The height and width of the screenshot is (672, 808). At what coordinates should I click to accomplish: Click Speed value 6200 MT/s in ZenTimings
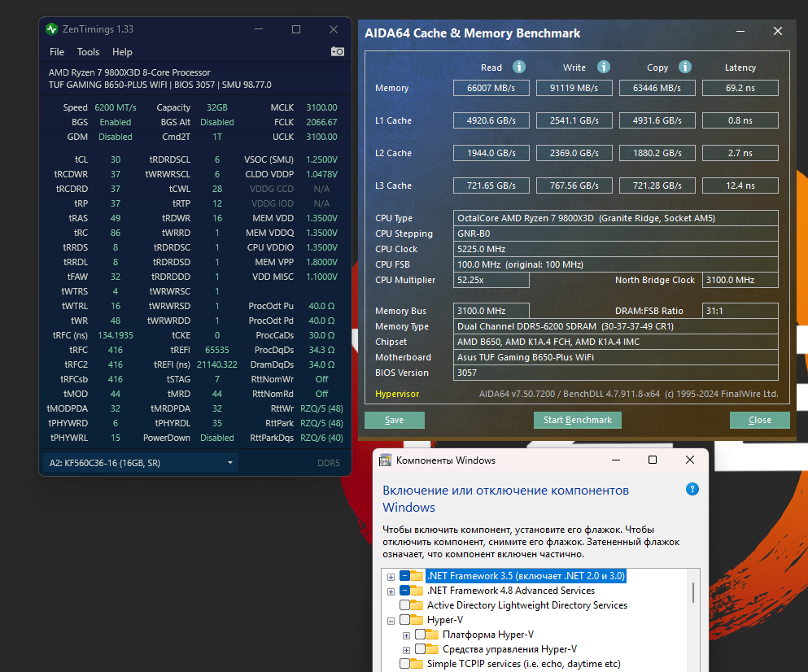(x=116, y=107)
